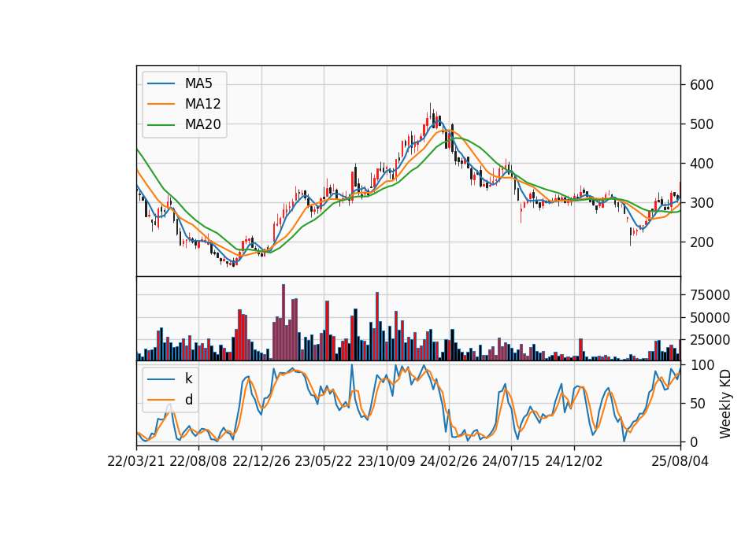Click the 500 price axis tick
756x543 pixels.
(x=702, y=124)
